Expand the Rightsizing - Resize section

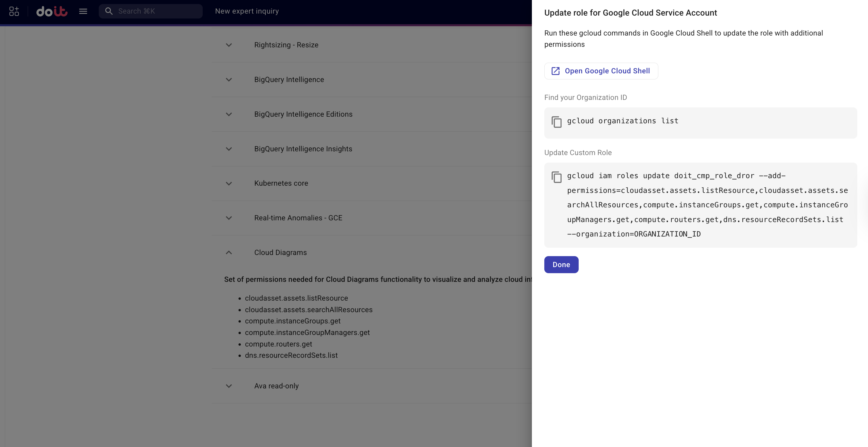point(229,45)
